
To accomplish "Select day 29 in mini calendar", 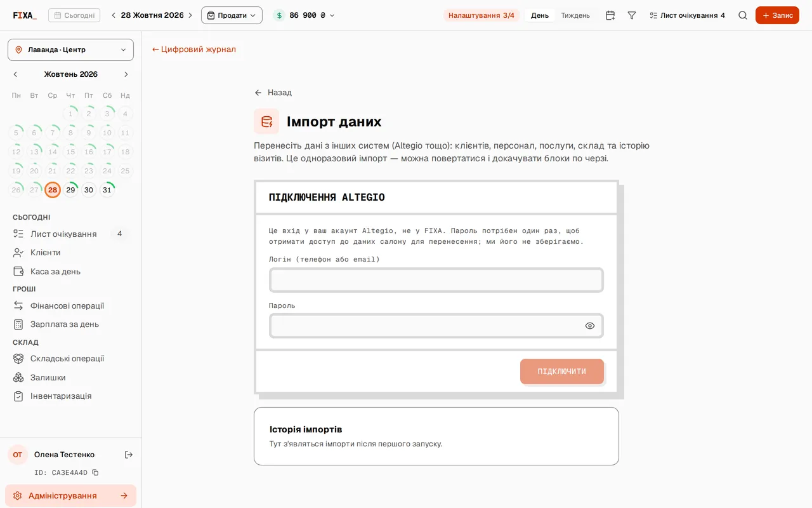I will pyautogui.click(x=70, y=190).
